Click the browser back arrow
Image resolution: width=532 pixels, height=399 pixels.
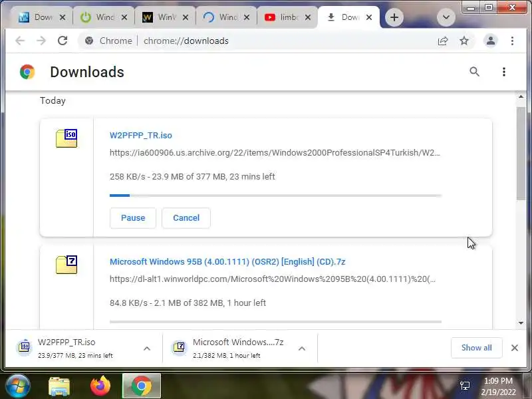[20, 41]
